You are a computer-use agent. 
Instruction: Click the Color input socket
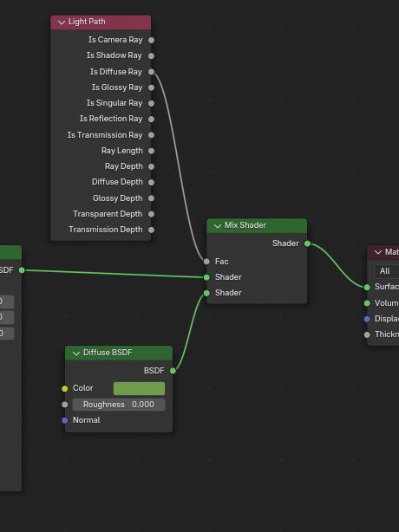pyautogui.click(x=65, y=388)
